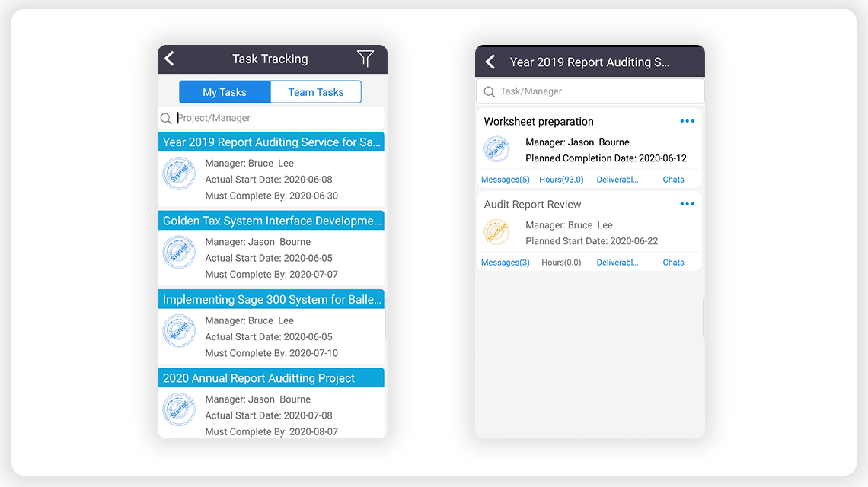Open Deliverables for Audit Report Review

[x=617, y=263]
